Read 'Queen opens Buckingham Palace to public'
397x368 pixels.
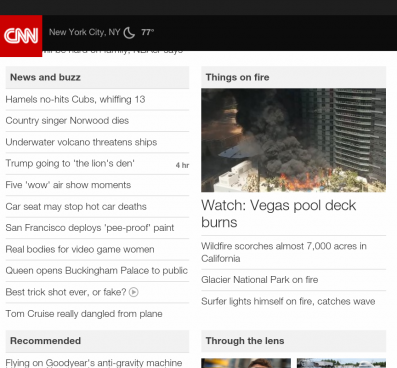(97, 271)
